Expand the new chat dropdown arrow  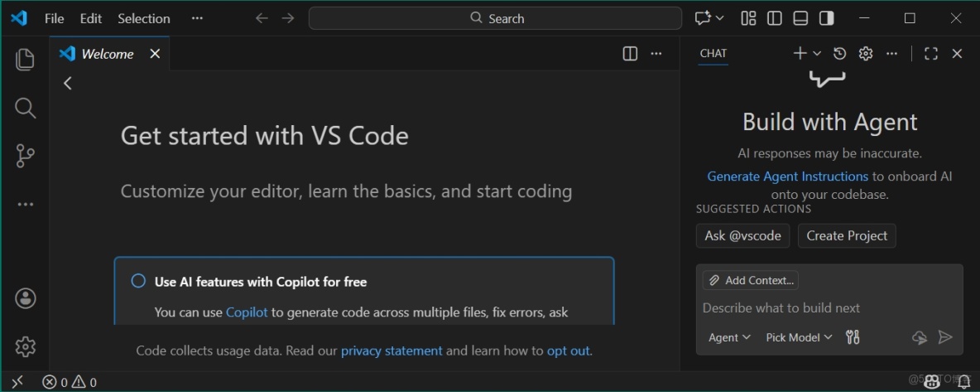(x=817, y=54)
